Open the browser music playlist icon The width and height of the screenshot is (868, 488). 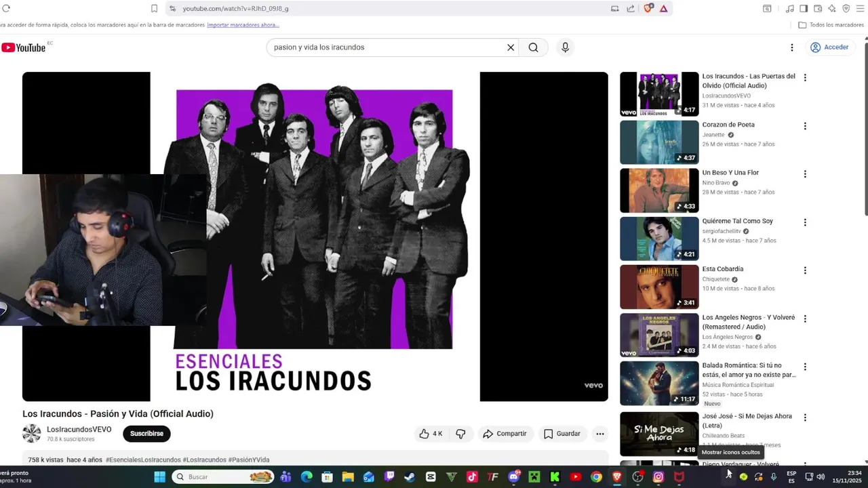point(789,8)
